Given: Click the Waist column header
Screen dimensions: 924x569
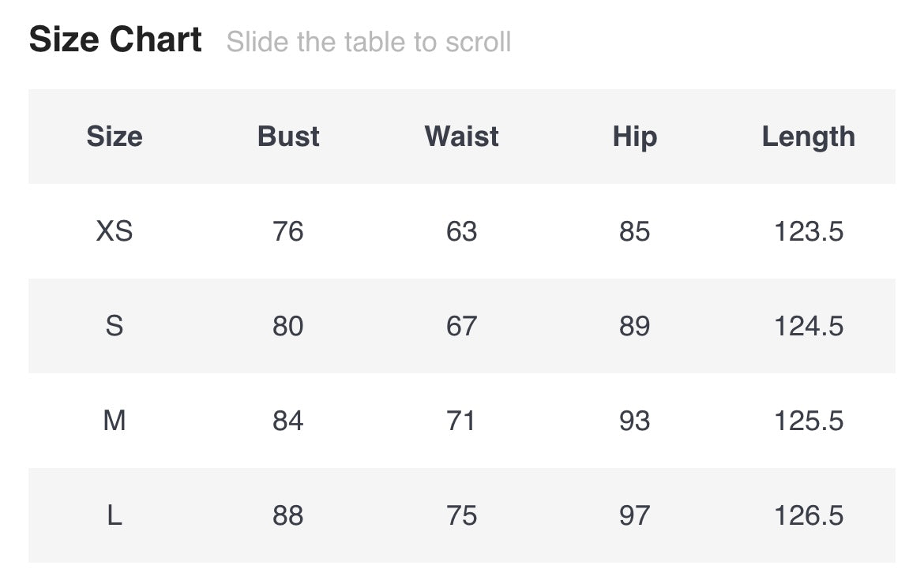Looking at the screenshot, I should tap(461, 137).
